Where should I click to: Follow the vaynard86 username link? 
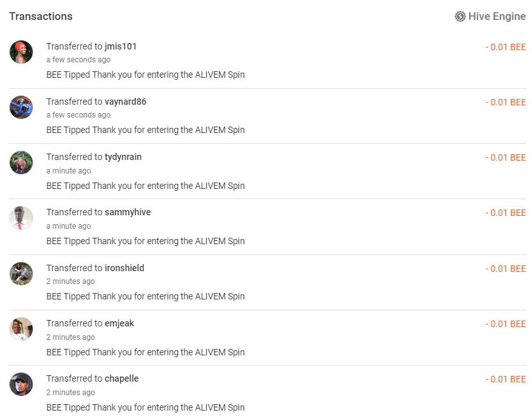coord(125,102)
